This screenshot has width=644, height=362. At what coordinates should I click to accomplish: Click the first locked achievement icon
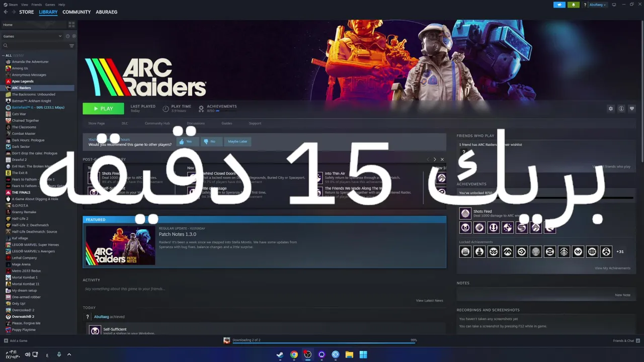click(465, 251)
